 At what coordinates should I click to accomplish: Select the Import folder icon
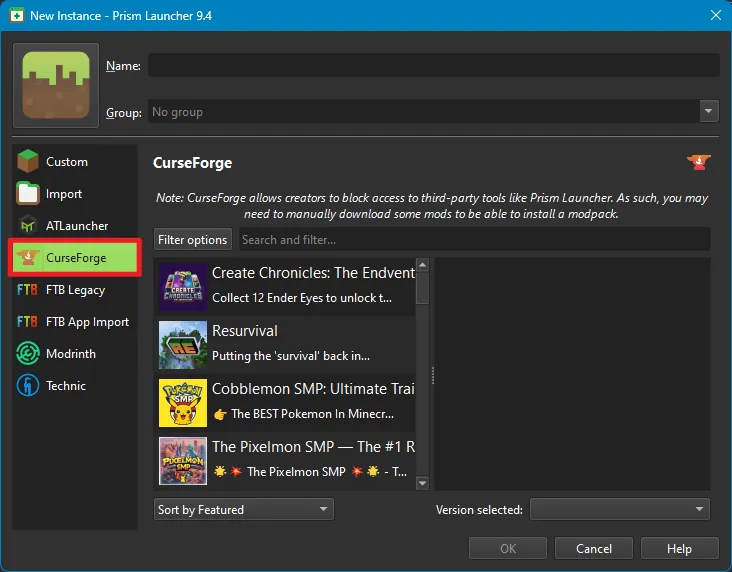point(28,193)
